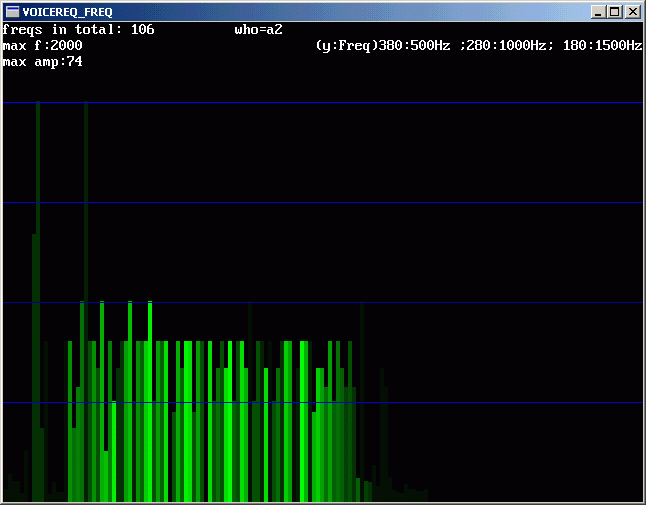Close the VOICEREQ_FREQ window
646x505 pixels.
click(x=632, y=12)
